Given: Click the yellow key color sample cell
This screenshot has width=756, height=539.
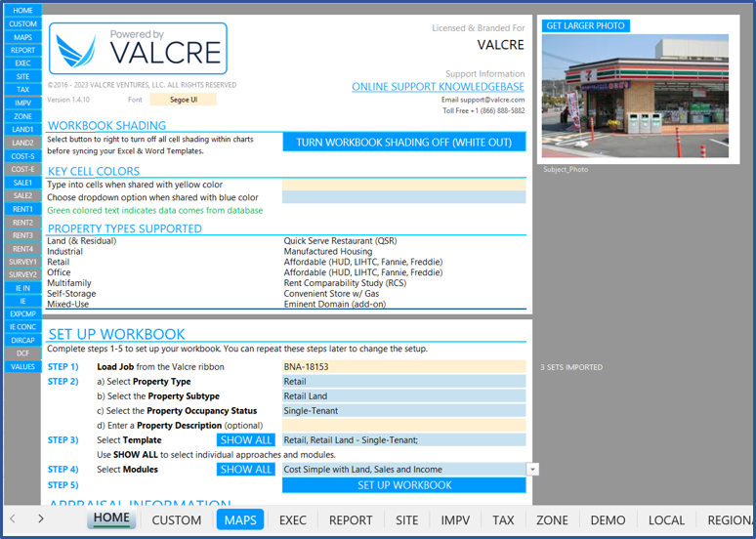Looking at the screenshot, I should point(404,185).
